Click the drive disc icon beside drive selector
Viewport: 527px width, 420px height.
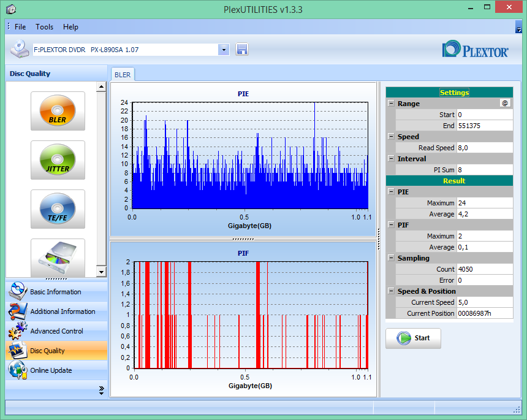coord(20,49)
